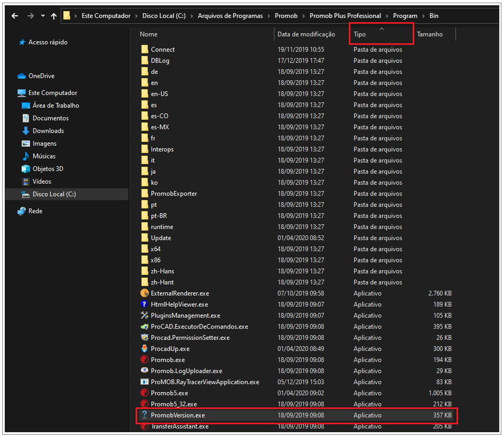Select the runtime folder name
The width and height of the screenshot is (504, 438).
click(x=162, y=227)
